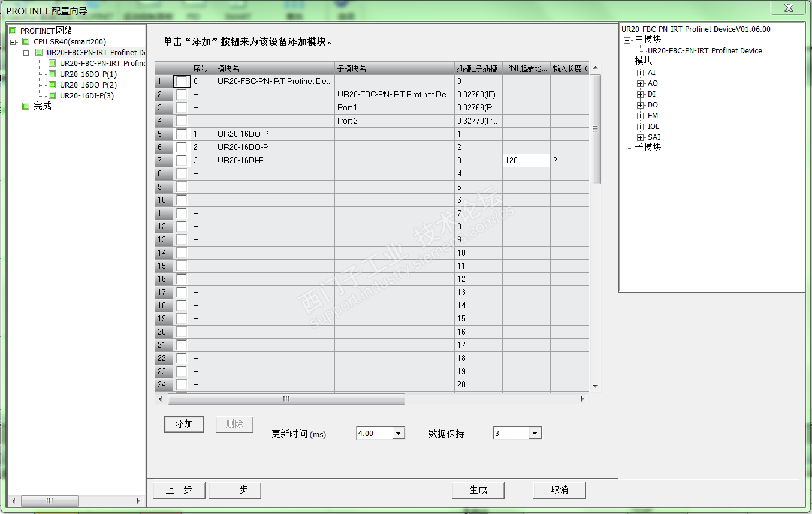The image size is (812, 514).
Task: Proceed with the 下一步 button
Action: 235,490
